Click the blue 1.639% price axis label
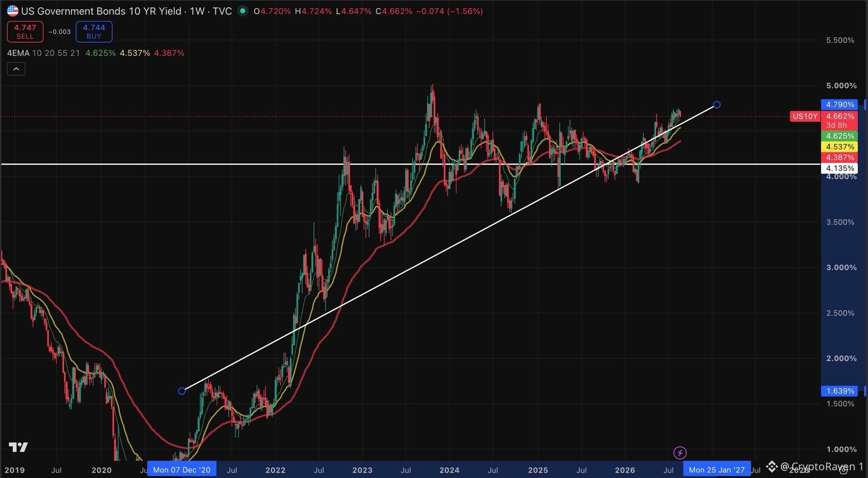Image resolution: width=868 pixels, height=478 pixels. [x=839, y=391]
